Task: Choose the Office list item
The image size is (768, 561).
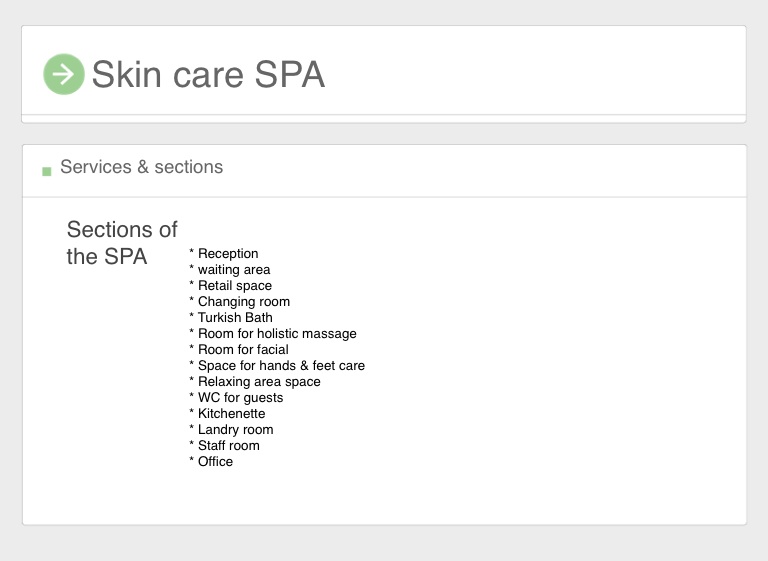Action: pyautogui.click(x=215, y=462)
